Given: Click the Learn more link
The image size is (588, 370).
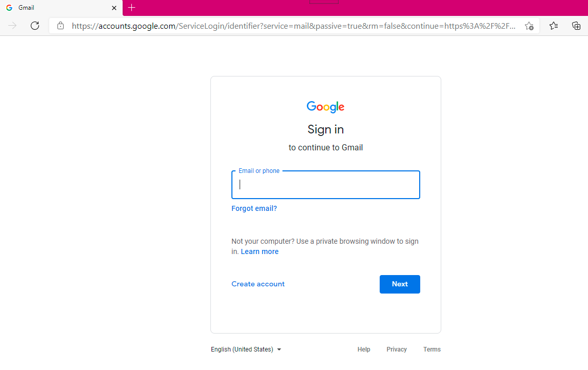Looking at the screenshot, I should point(260,251).
